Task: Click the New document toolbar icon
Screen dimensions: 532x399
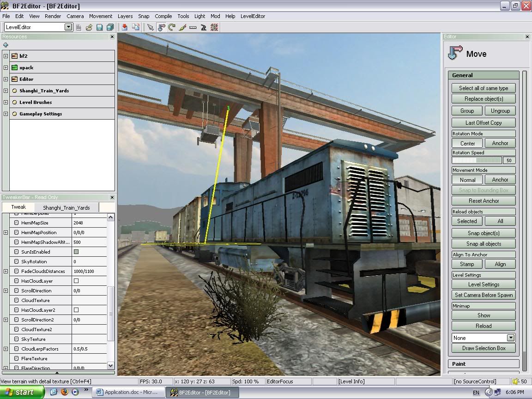Action: (79, 28)
